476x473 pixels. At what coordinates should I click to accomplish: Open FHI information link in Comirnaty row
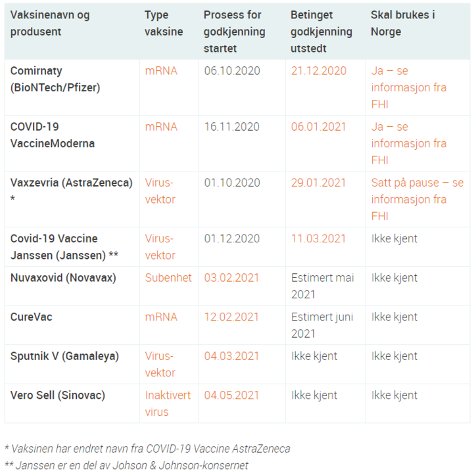408,87
